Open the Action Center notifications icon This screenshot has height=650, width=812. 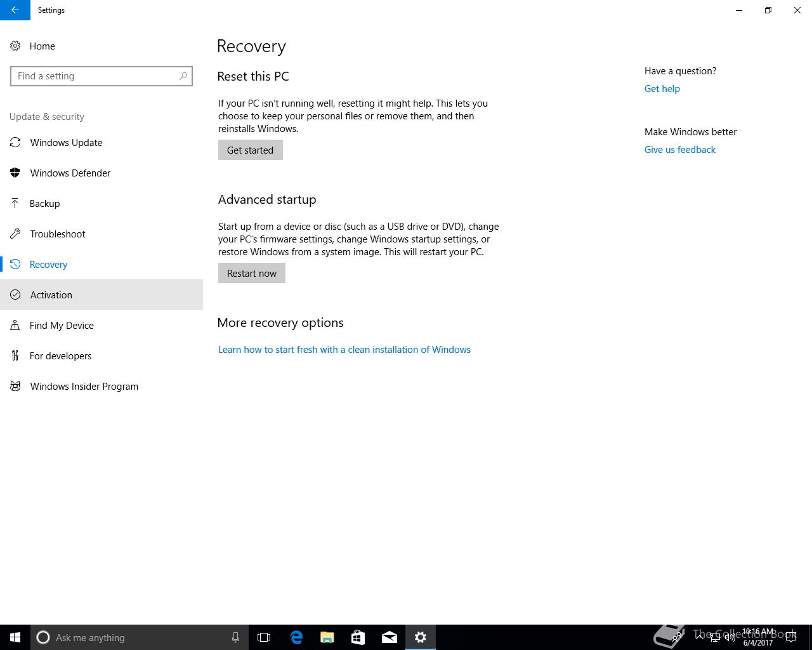(791, 637)
